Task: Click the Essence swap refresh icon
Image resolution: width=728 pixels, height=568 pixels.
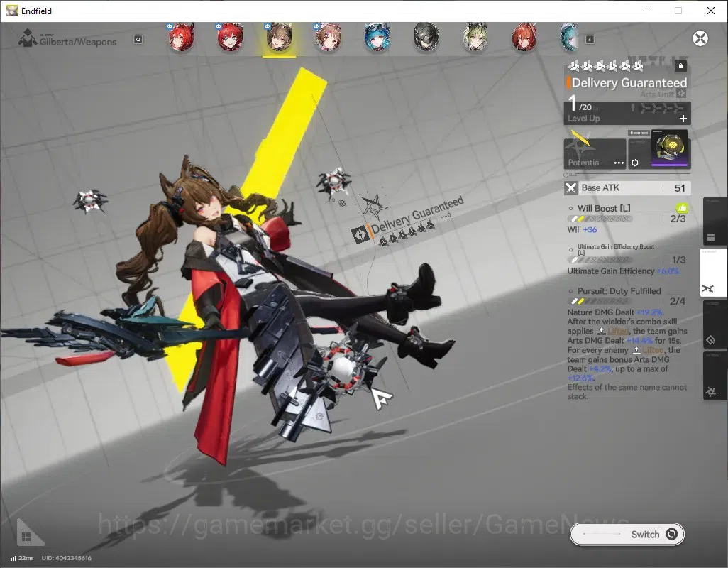Action: [x=634, y=163]
